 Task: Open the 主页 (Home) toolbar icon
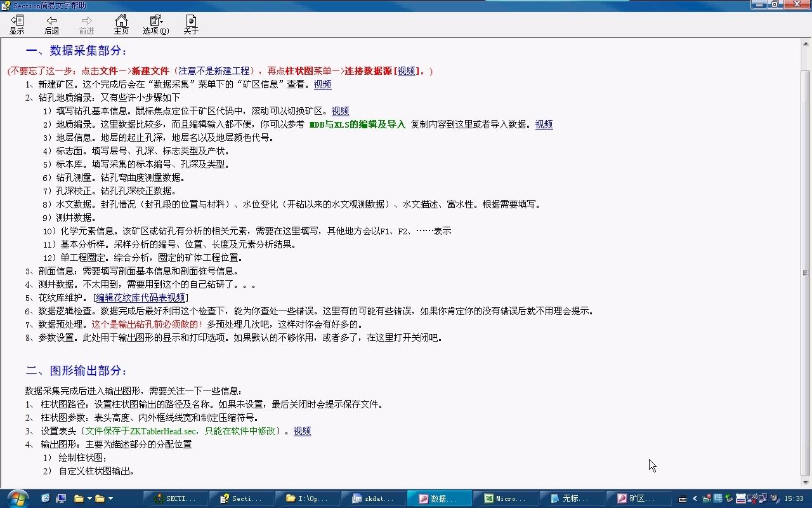click(121, 25)
